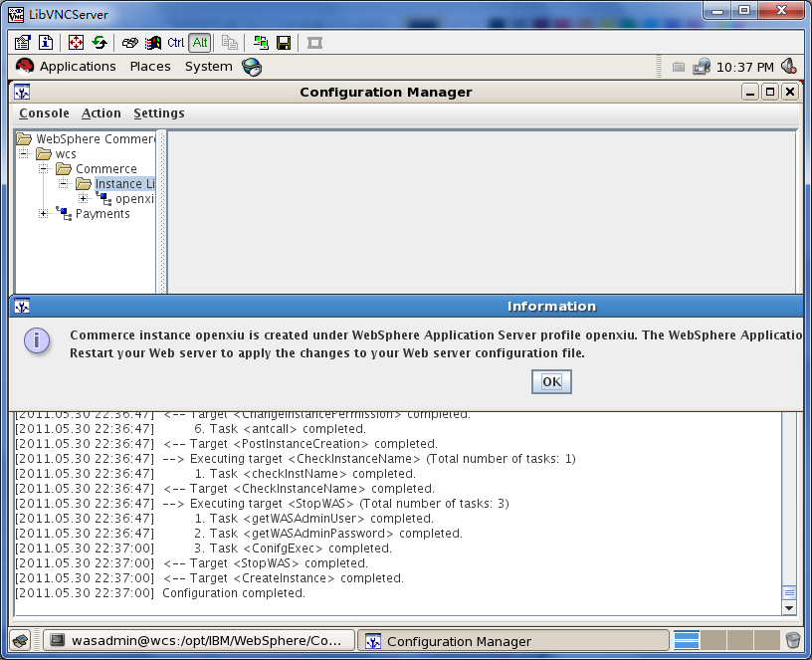
Task: Click the grayed-out toolbar frame icon
Action: (314, 43)
